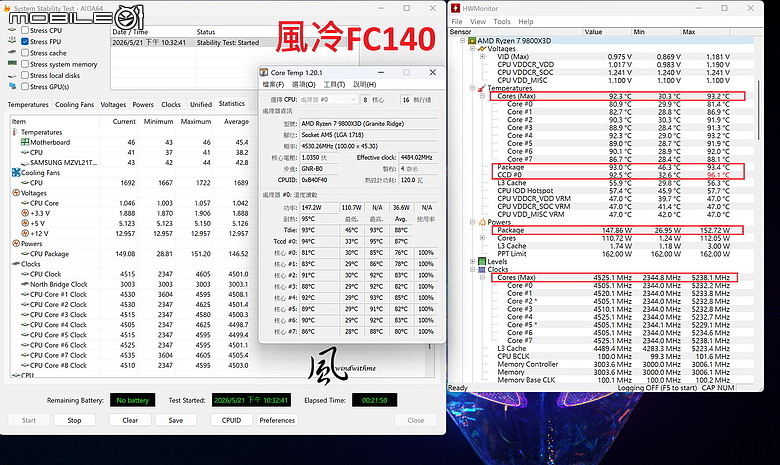Image resolution: width=780 pixels, height=465 pixels.
Task: Open the File menu in HWMonitor
Action: (457, 21)
